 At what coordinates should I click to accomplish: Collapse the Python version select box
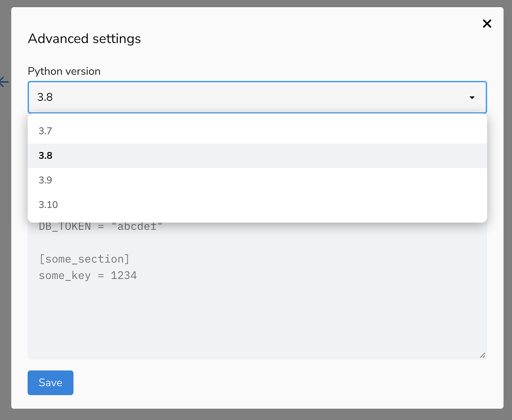coord(252,97)
